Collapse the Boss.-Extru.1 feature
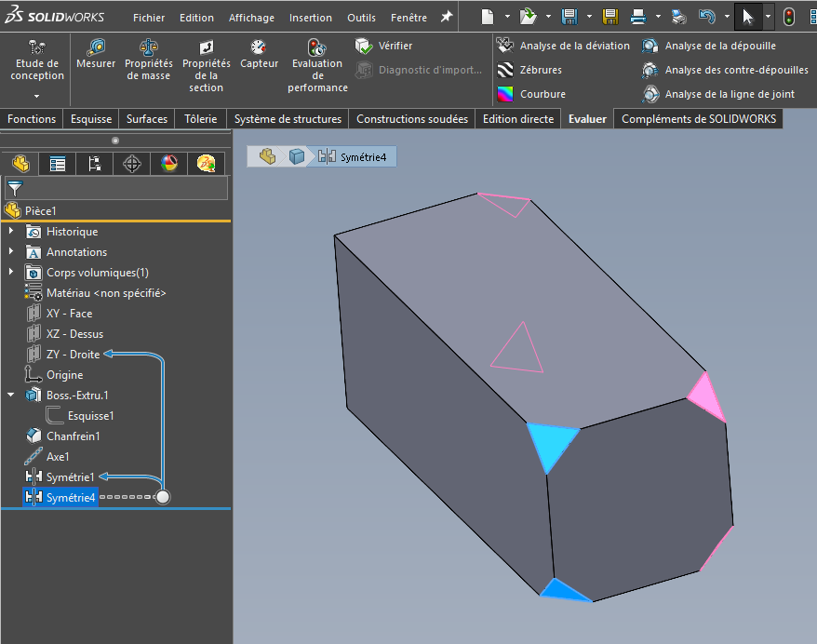Image resolution: width=817 pixels, height=644 pixels. [x=11, y=396]
